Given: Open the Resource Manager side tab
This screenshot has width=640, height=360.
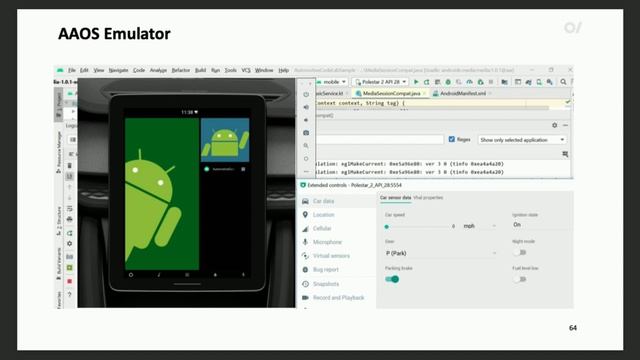Looking at the screenshot, I should click(x=59, y=152).
